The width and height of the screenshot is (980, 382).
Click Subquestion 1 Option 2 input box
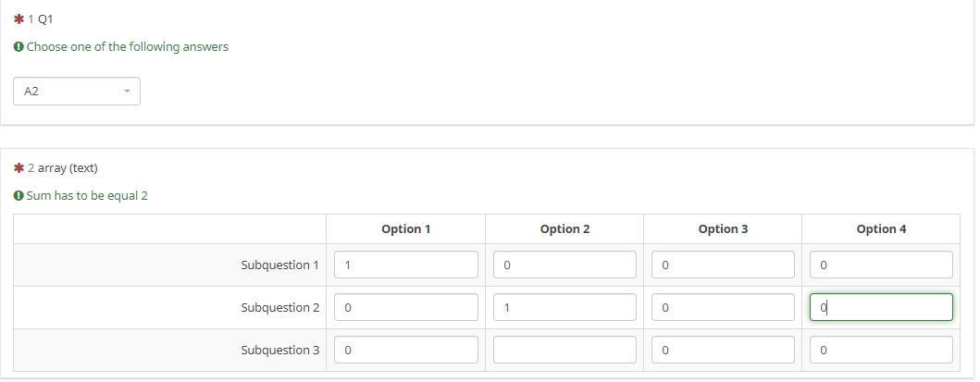pos(564,265)
